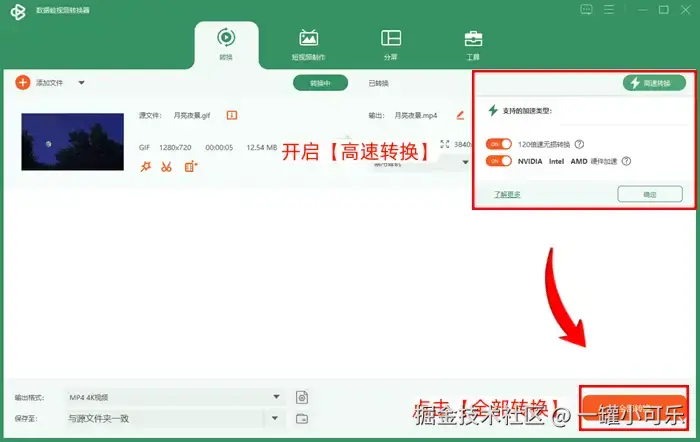Expand the 保存至 与源文件夹一致 dropdown
700x442 pixels.
coord(175,418)
